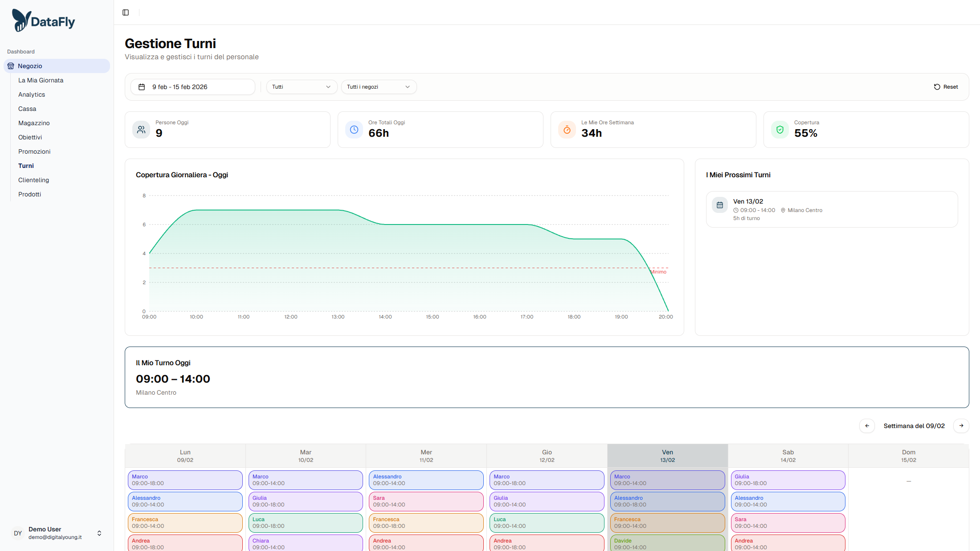Viewport: 980px width, 551px height.
Task: Advance to next week with right arrow
Action: (961, 426)
